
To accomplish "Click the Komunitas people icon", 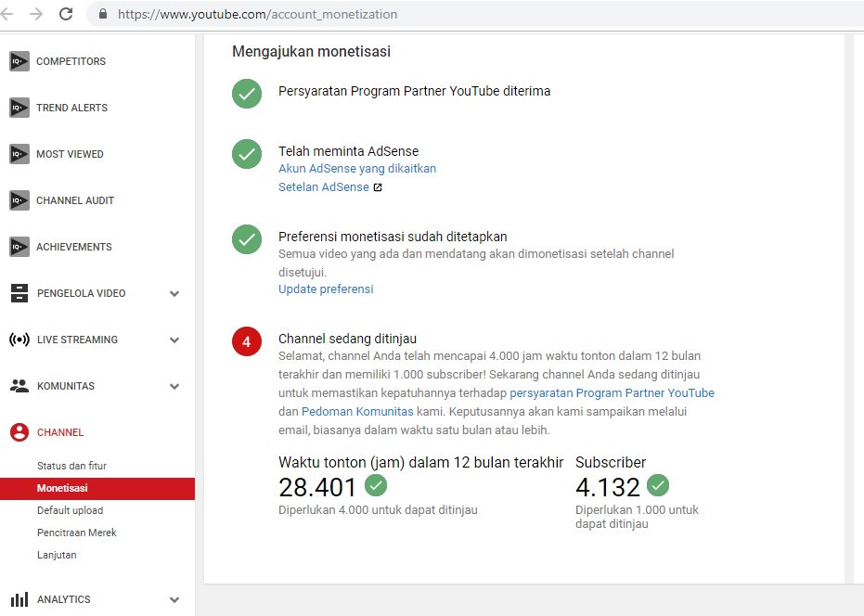I will 19,386.
